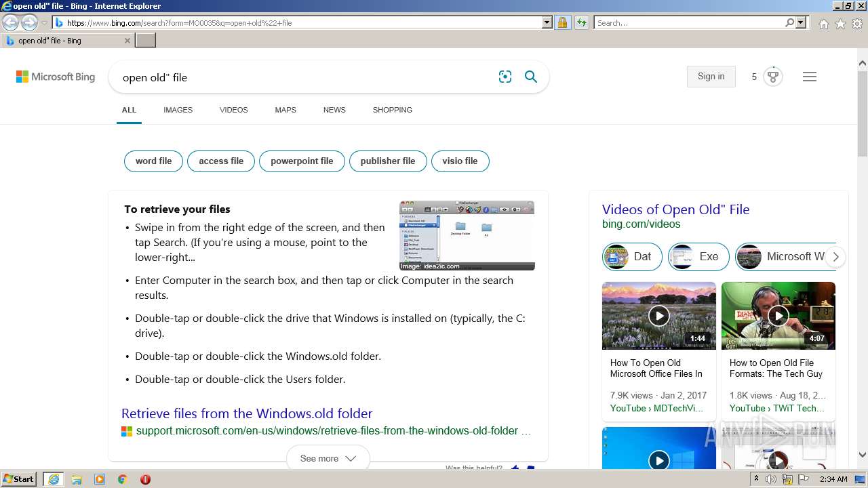Expand the See more answer button
This screenshot has width=868, height=488.
tap(328, 458)
